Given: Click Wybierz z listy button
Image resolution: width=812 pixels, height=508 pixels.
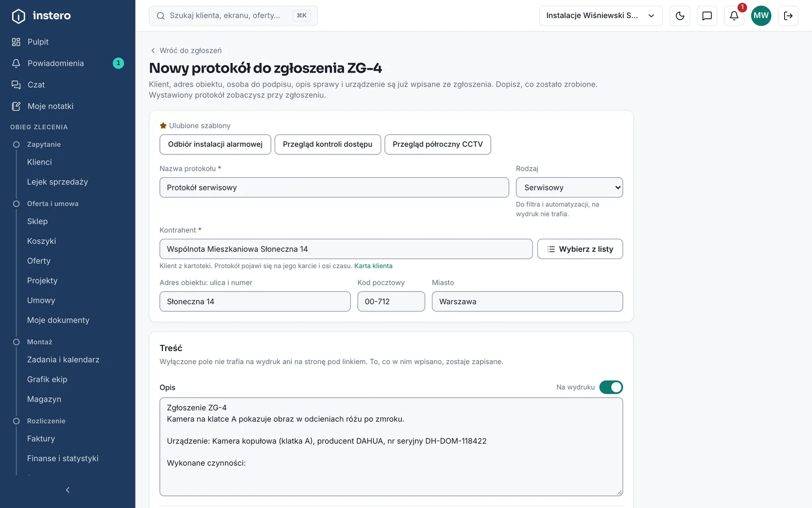Looking at the screenshot, I should click(x=580, y=249).
